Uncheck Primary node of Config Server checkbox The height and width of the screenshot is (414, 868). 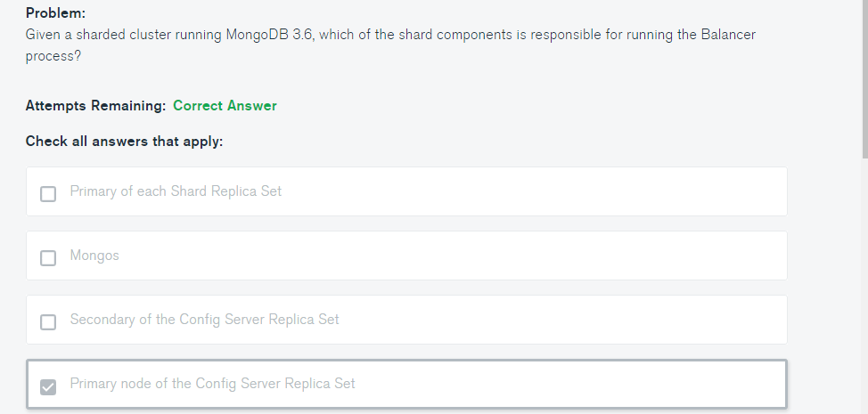48,386
